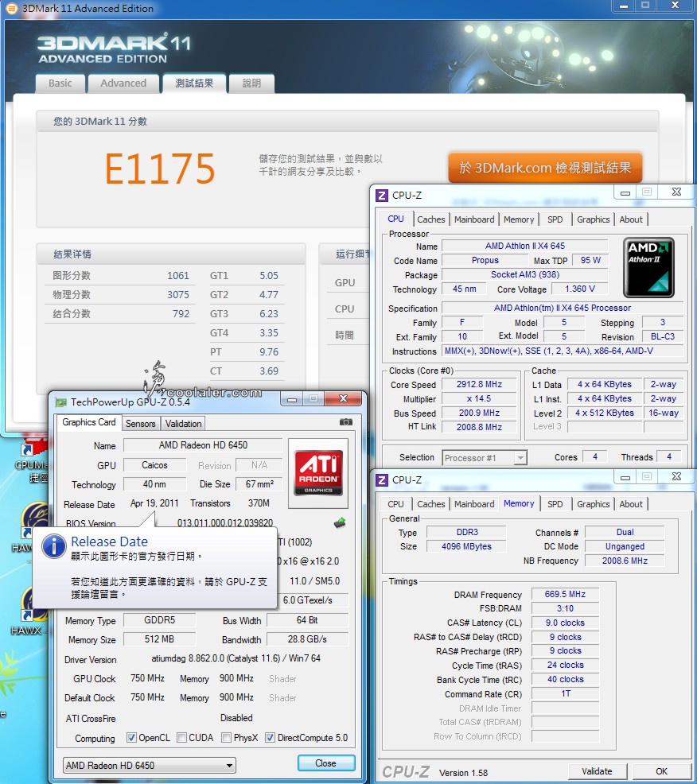
Task: Toggle the CUDA checkbox
Action: (182, 738)
